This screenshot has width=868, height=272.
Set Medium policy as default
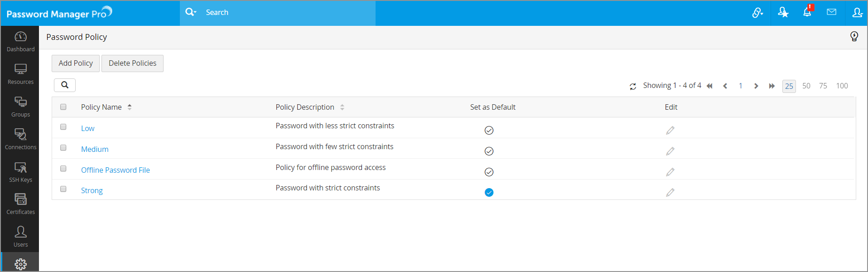[x=489, y=151]
